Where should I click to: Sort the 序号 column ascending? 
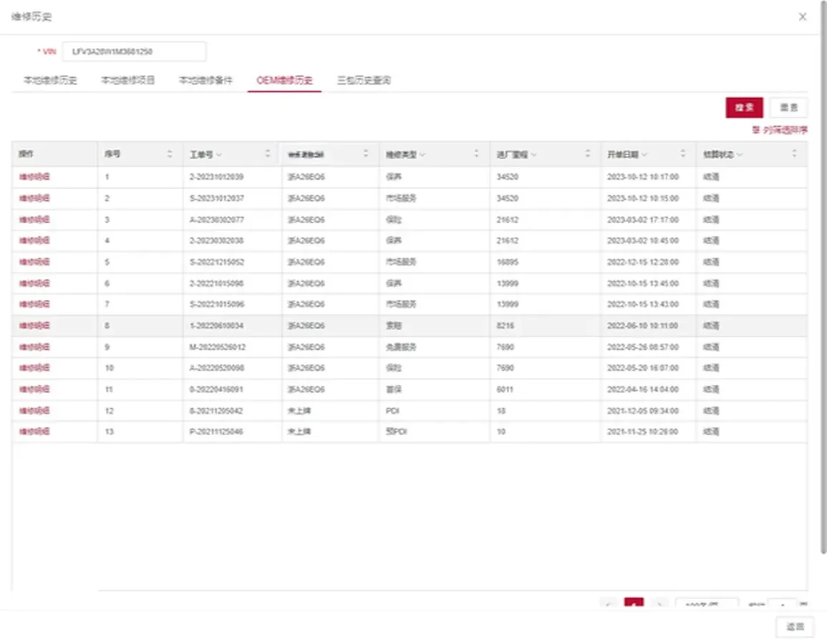[170, 150]
